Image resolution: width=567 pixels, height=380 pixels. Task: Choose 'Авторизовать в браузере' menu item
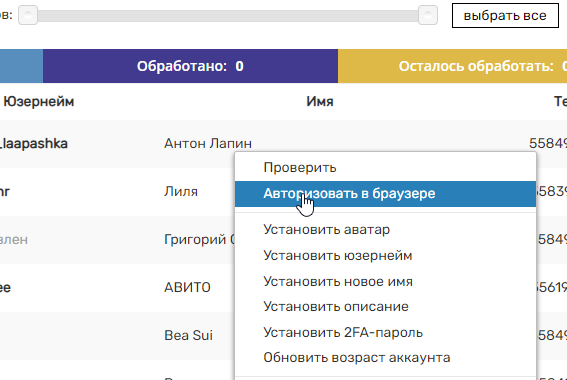coord(385,194)
